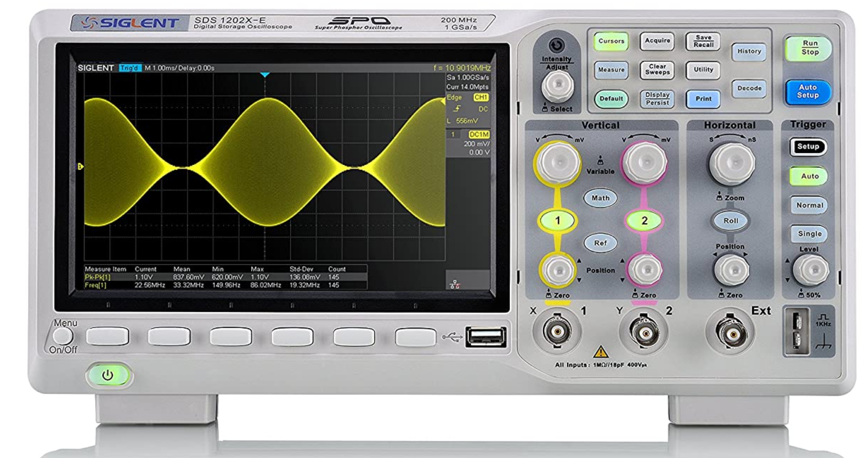Toggle channel 1 with the yellow button
868x458 pixels.
coord(557,221)
